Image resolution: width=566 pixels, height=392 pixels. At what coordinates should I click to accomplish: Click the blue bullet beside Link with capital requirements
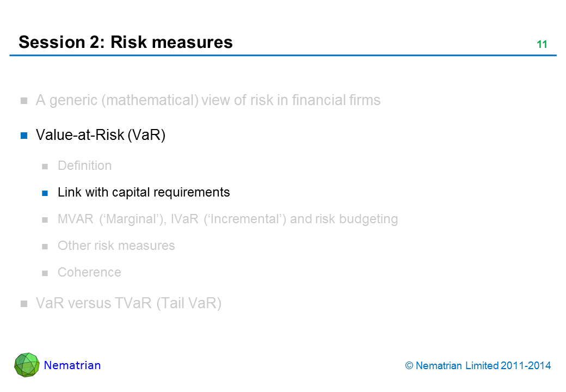tap(46, 193)
